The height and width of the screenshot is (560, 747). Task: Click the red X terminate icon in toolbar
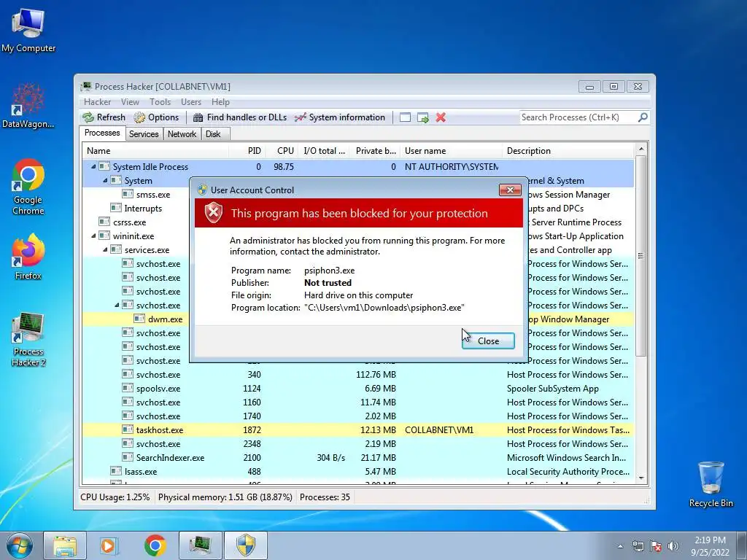click(441, 117)
